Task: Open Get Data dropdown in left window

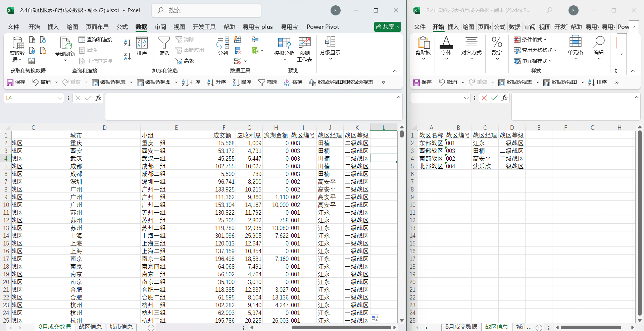Action: click(x=17, y=49)
